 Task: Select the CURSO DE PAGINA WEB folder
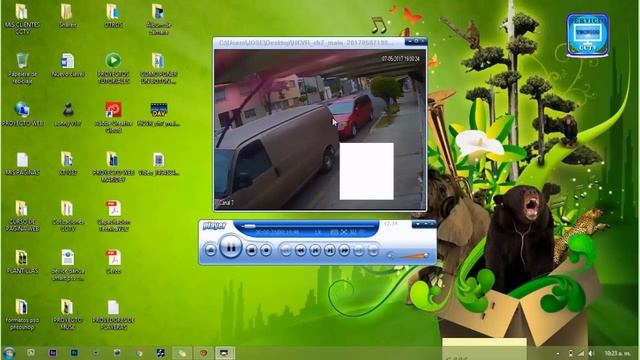[x=22, y=216]
